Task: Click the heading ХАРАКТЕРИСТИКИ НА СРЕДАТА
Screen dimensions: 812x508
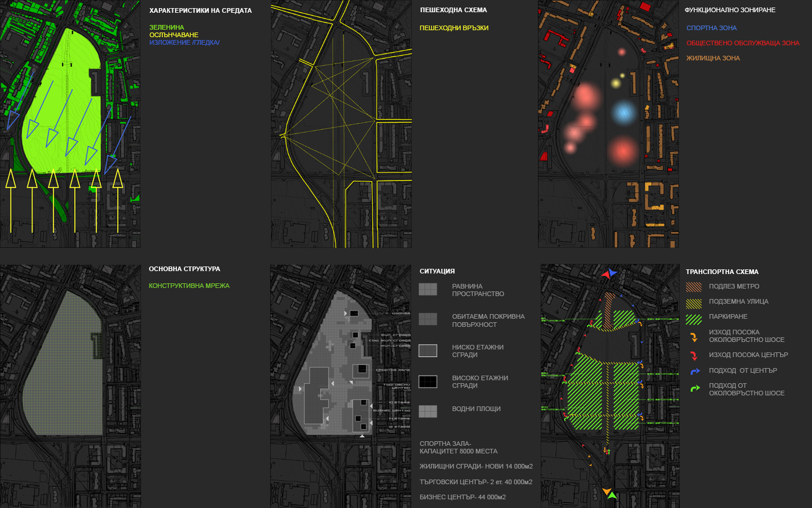Action: pyautogui.click(x=201, y=10)
